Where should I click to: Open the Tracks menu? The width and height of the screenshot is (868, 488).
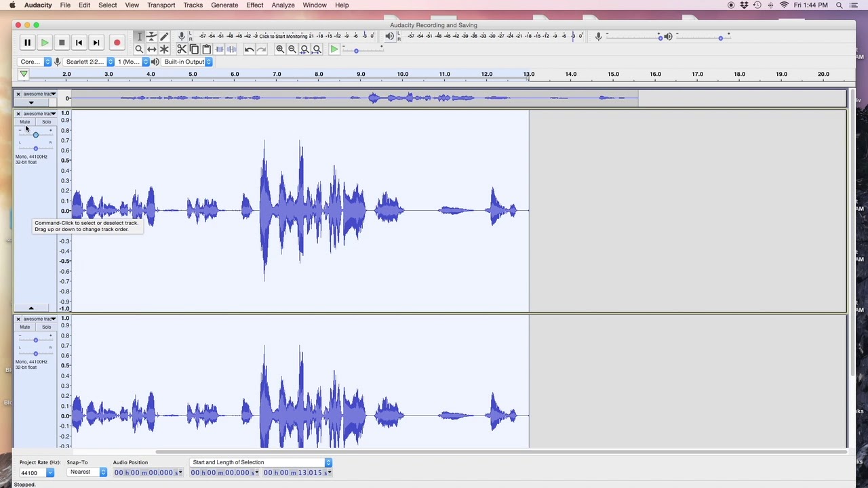coord(193,5)
